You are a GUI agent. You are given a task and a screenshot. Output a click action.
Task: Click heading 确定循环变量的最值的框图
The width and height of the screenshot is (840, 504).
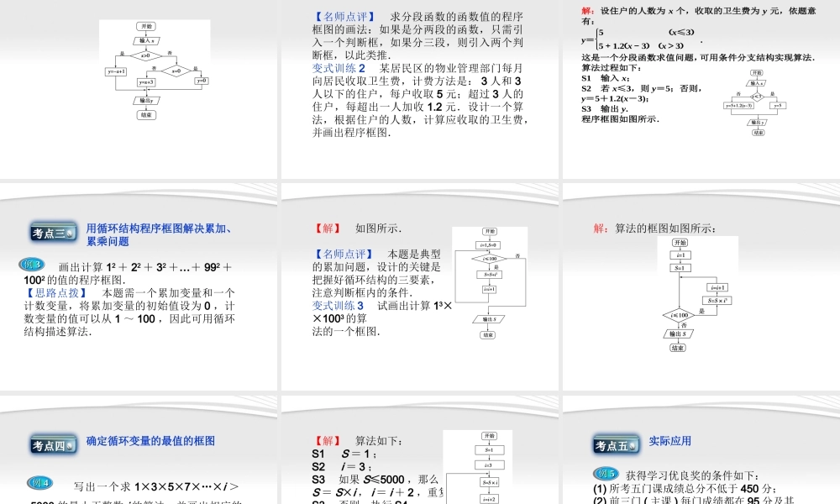150,441
